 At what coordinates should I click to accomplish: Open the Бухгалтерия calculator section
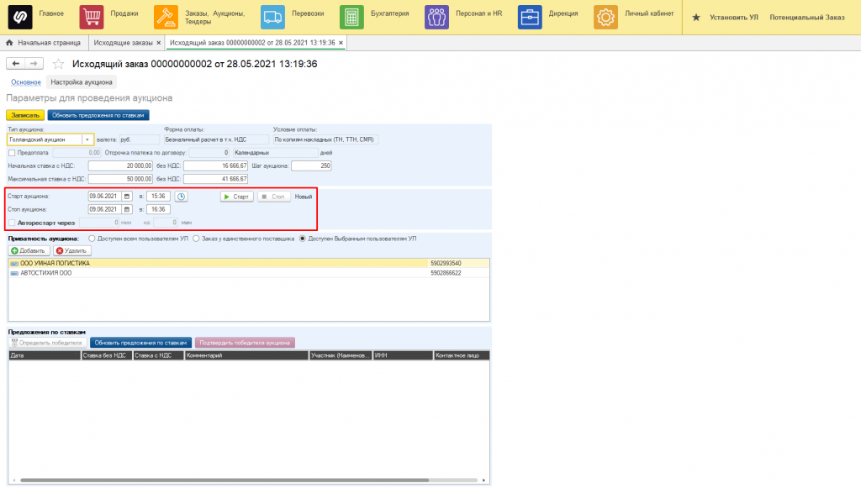point(351,17)
